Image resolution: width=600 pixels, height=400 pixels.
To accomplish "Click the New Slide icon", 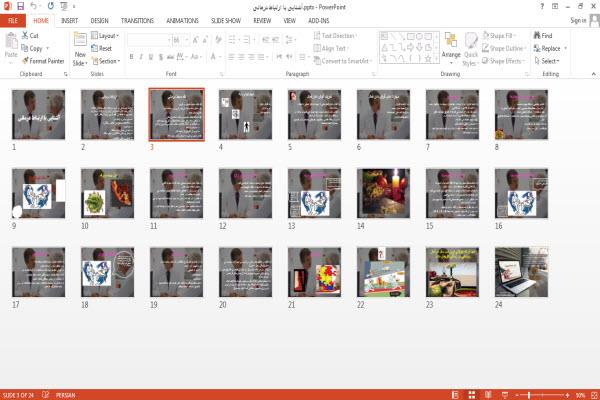I will click(x=80, y=40).
